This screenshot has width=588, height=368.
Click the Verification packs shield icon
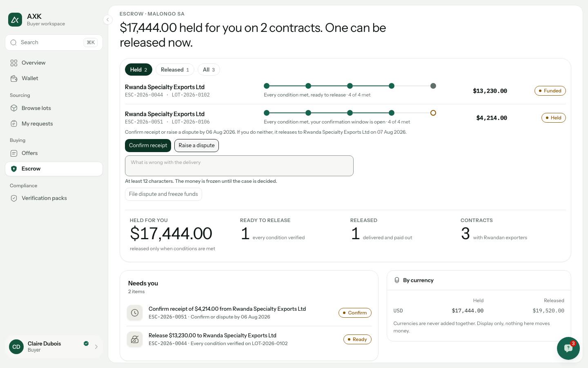(x=14, y=198)
